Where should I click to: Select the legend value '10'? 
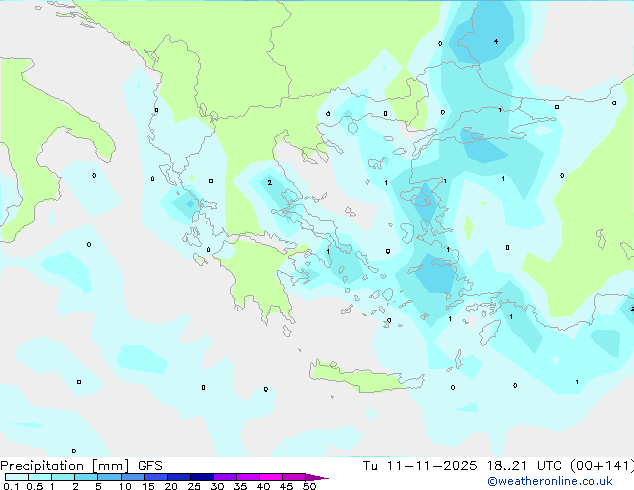[125, 486]
